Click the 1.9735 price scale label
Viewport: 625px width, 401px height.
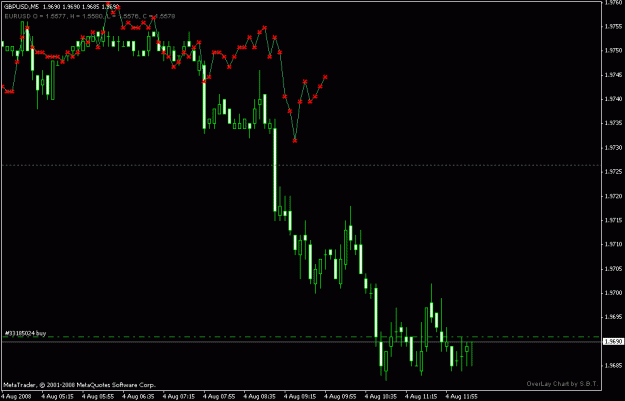click(613, 123)
